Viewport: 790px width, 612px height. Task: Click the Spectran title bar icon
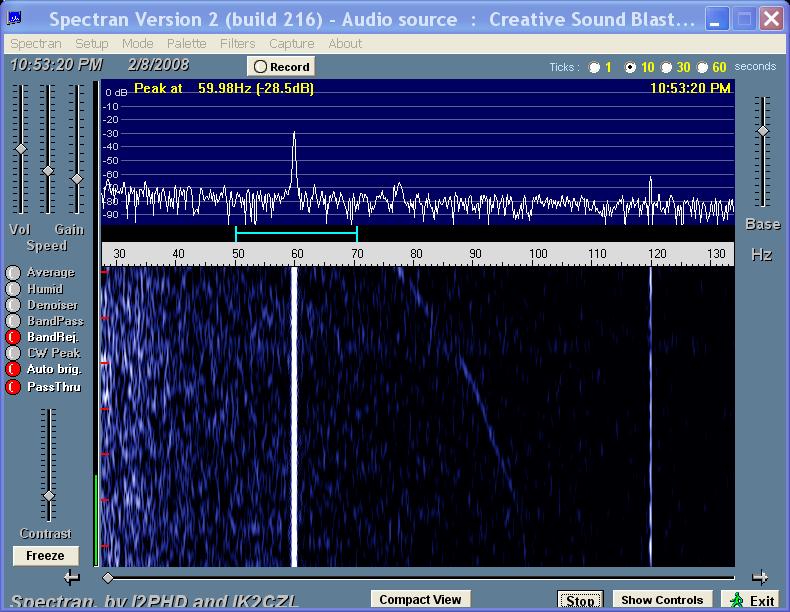(x=14, y=19)
